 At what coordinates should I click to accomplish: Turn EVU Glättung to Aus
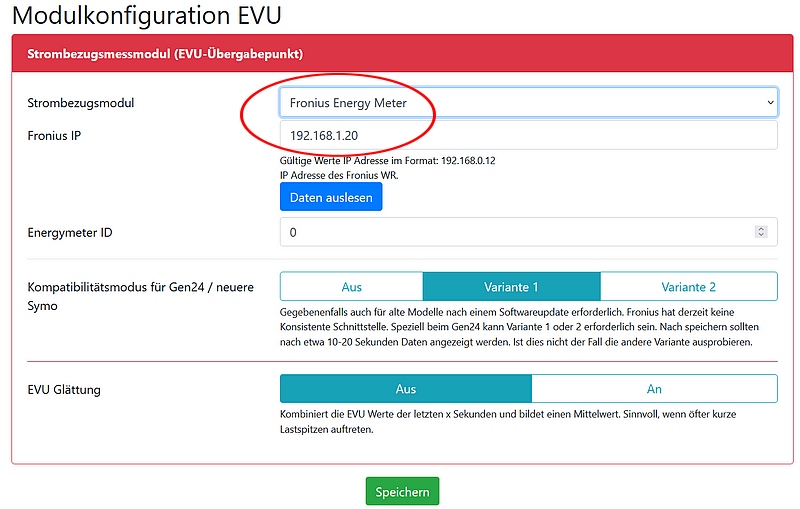click(406, 389)
